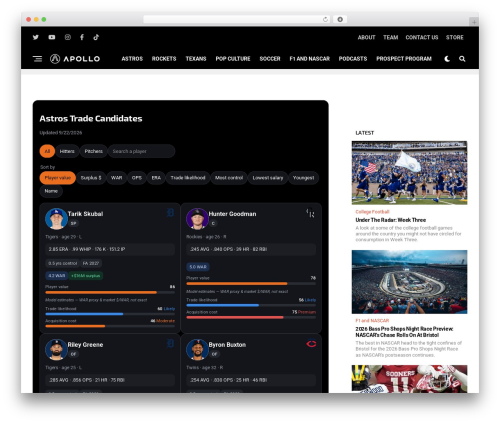Open Under The Radar: Week Three article

(x=391, y=220)
